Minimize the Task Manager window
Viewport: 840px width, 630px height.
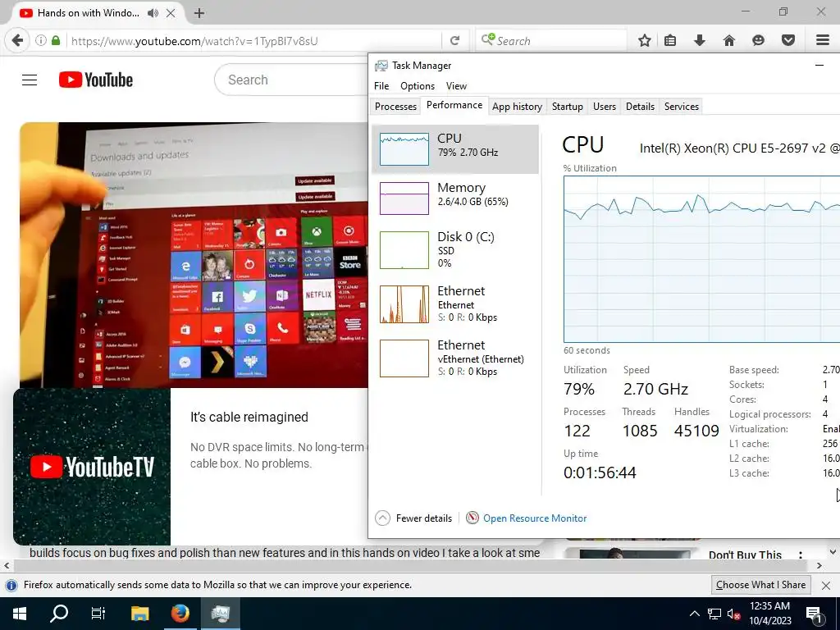[819, 66]
